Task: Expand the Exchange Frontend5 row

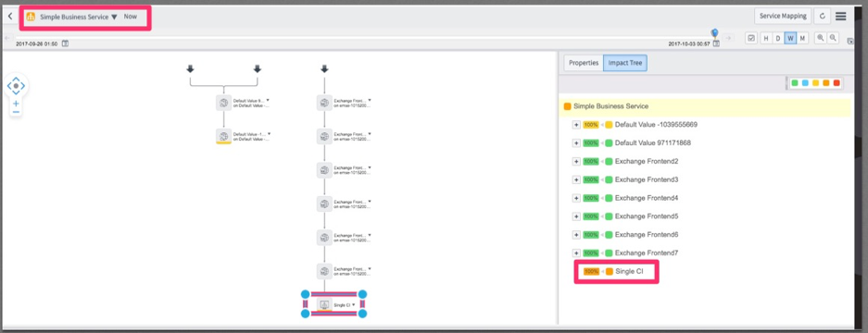Action: click(x=575, y=216)
